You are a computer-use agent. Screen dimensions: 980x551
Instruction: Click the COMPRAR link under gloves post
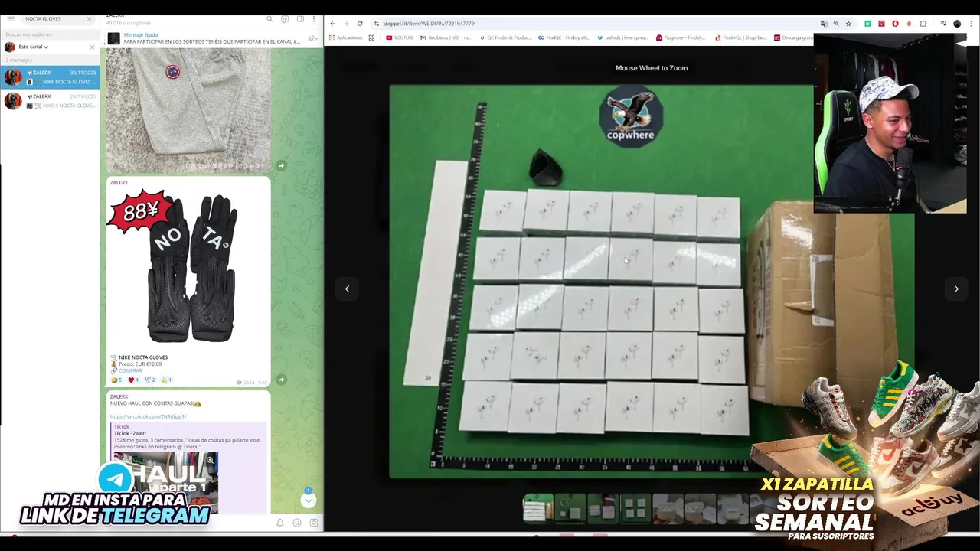tap(130, 370)
